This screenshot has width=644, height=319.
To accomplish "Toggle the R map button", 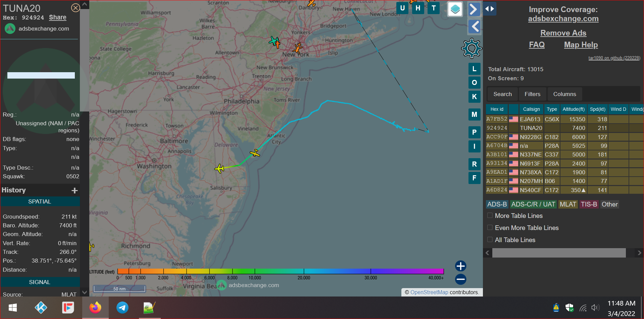I will (x=474, y=164).
